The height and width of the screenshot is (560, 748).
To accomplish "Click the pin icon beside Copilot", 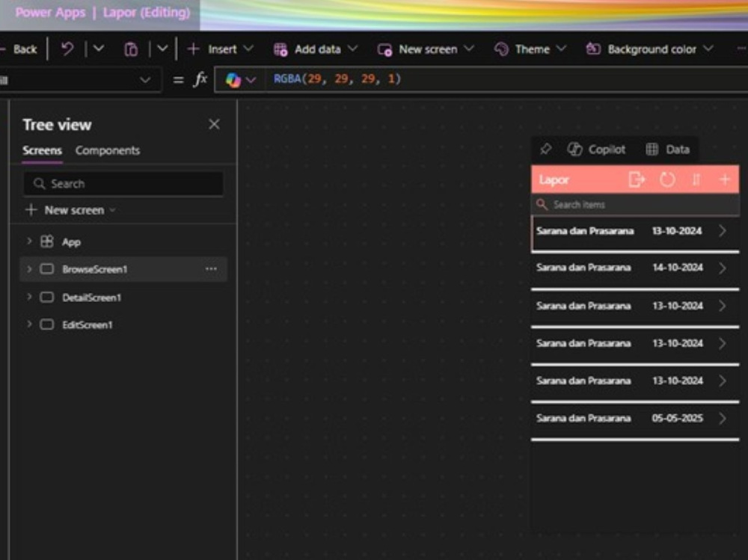I will click(x=546, y=150).
